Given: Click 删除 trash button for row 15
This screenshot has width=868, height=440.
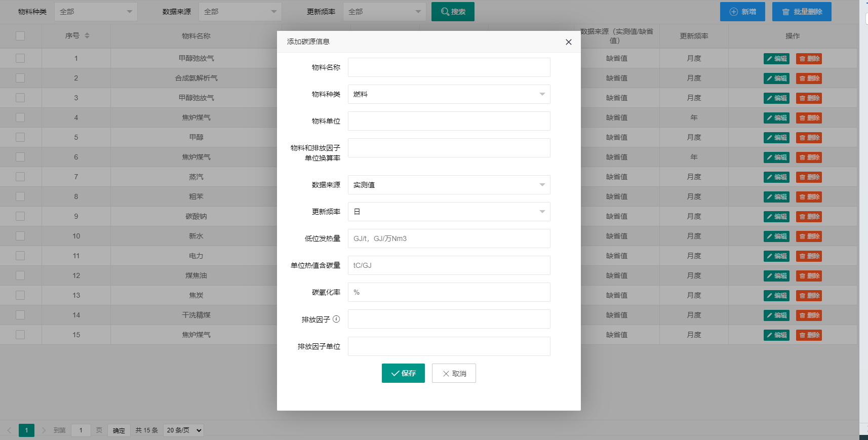Looking at the screenshot, I should [809, 335].
